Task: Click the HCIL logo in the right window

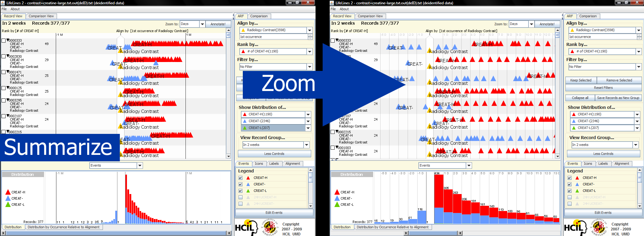Action: (x=575, y=228)
